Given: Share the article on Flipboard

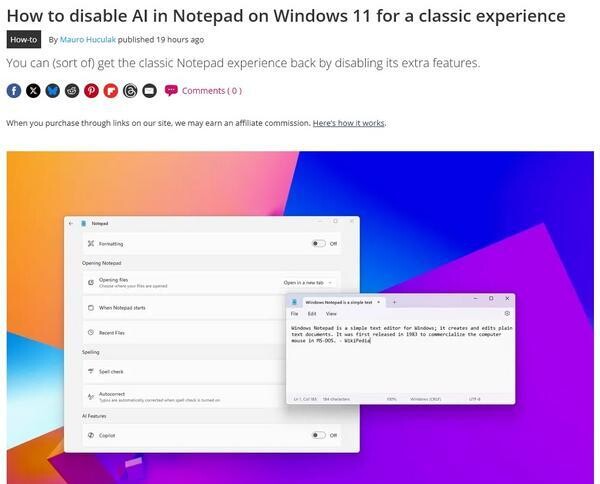Looking at the screenshot, I should pyautogui.click(x=111, y=91).
